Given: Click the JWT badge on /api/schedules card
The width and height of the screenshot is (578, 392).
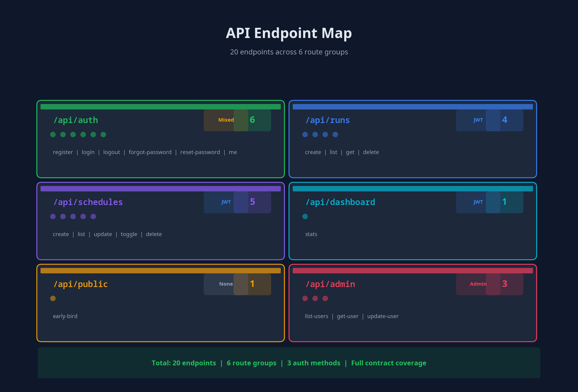Looking at the screenshot, I should pyautogui.click(x=226, y=202).
